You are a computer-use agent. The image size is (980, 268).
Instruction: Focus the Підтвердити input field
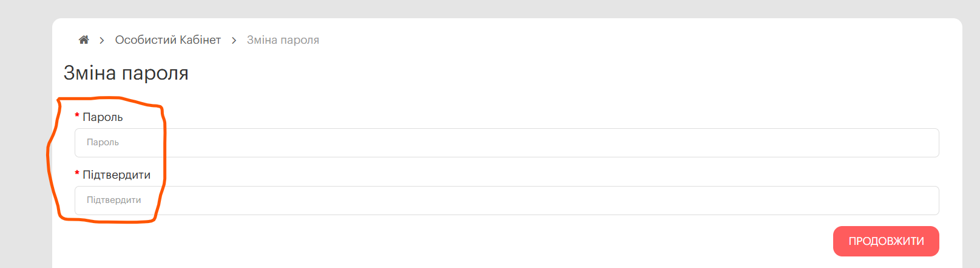click(x=507, y=201)
